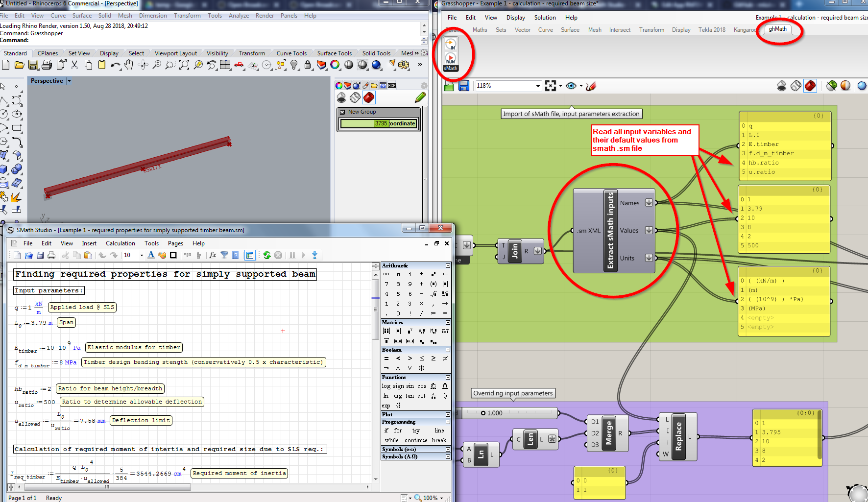Toggle Grasshopper preview eye icon
The image size is (868, 502).
pyautogui.click(x=571, y=86)
